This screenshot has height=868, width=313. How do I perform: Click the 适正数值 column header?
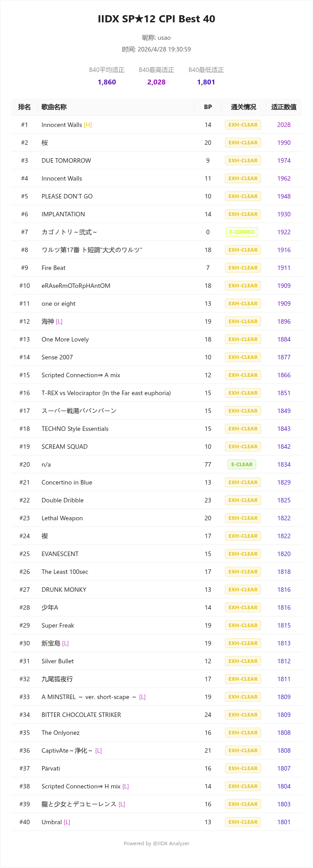[x=283, y=107]
